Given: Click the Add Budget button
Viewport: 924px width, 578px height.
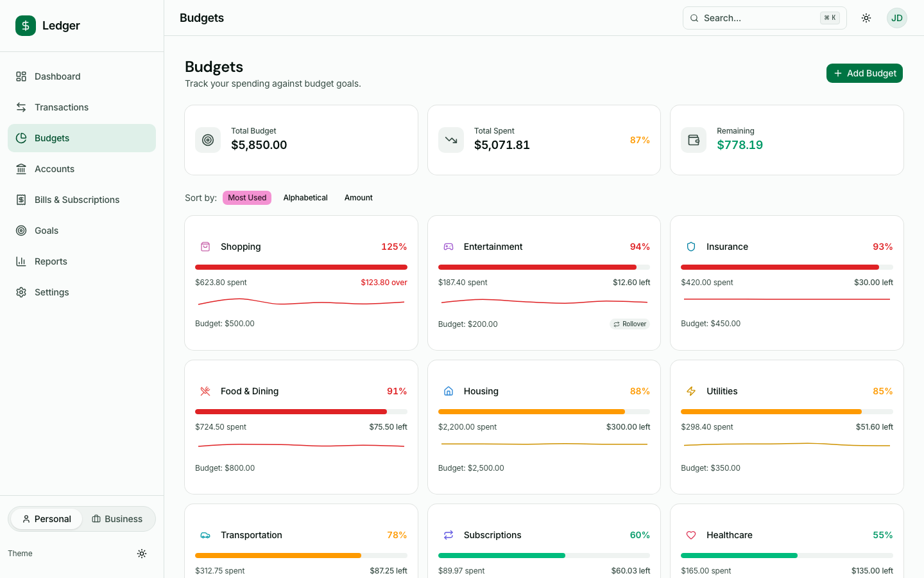Looking at the screenshot, I should [x=864, y=73].
